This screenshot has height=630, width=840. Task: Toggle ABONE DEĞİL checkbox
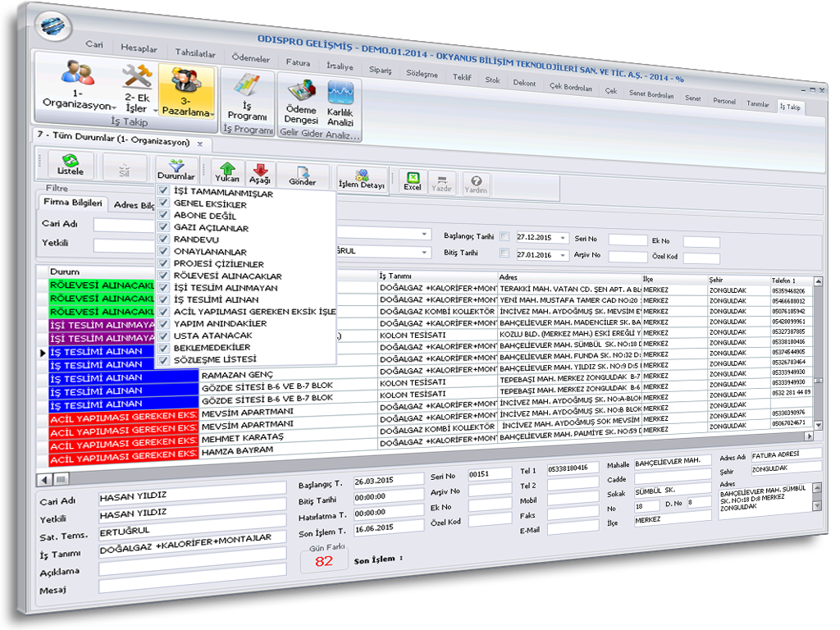pyautogui.click(x=164, y=214)
